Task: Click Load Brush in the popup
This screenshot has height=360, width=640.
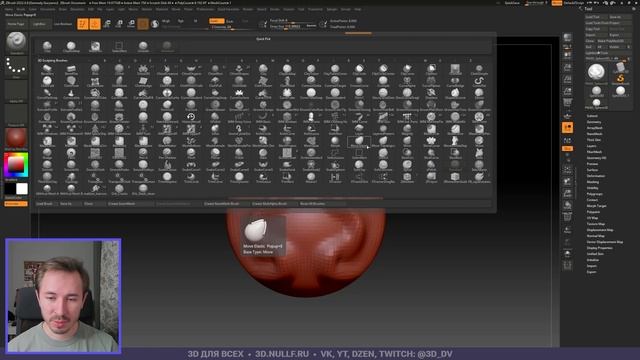Action: tap(44, 203)
